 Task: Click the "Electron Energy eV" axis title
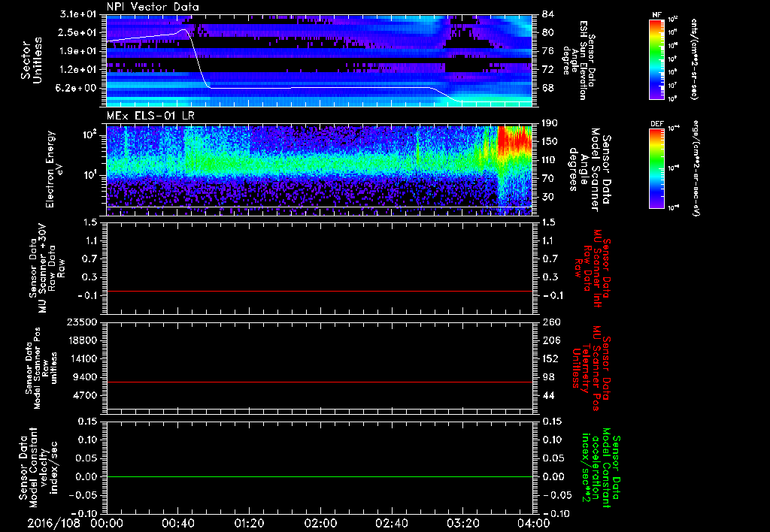point(54,169)
